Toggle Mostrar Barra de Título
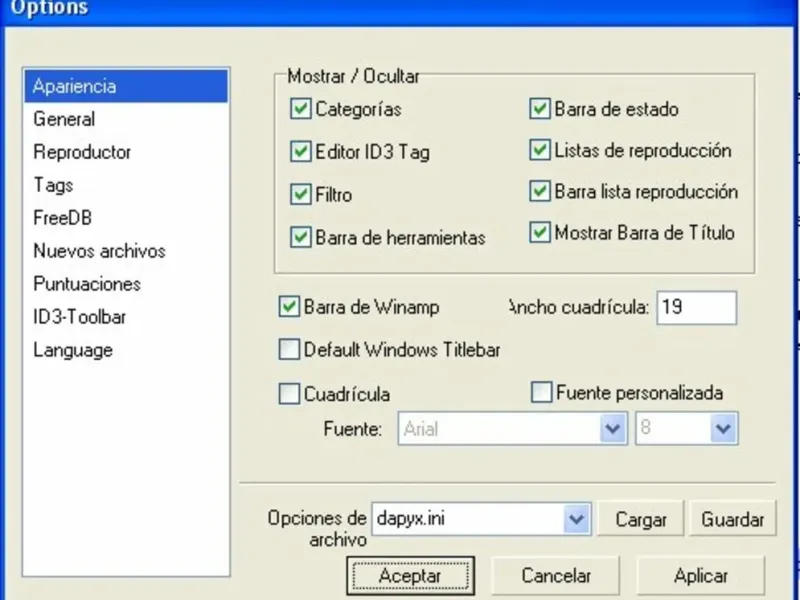 [540, 233]
